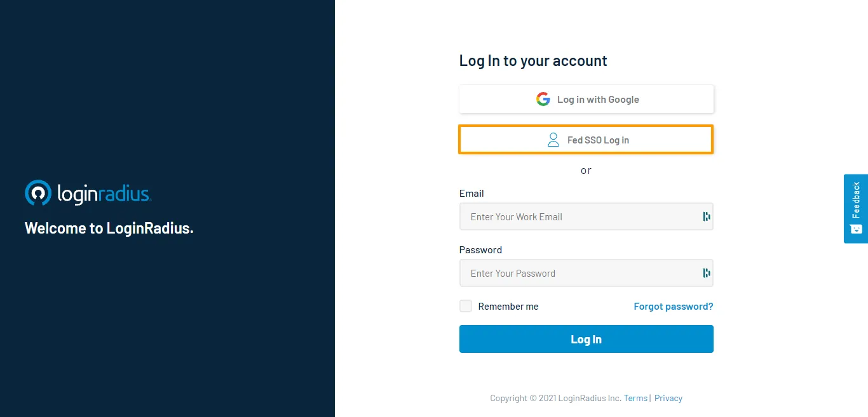This screenshot has height=417, width=868.
Task: Open the Terms link
Action: click(x=635, y=398)
